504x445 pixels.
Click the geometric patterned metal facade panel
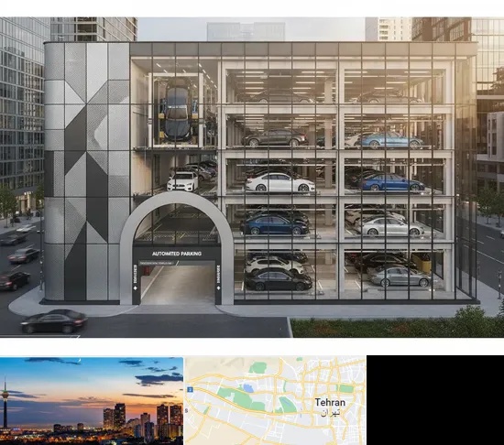pyautogui.click(x=87, y=172)
